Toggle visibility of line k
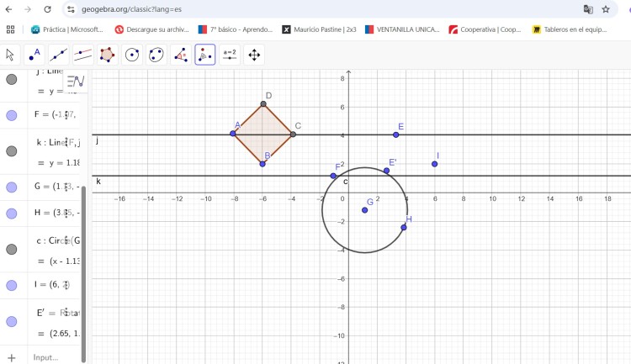The image size is (631, 364). point(12,151)
